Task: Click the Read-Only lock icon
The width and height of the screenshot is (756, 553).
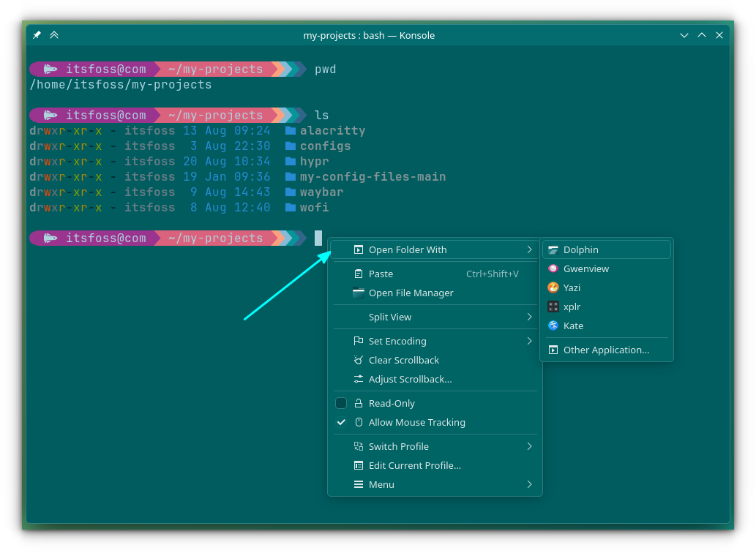Action: pyautogui.click(x=359, y=404)
